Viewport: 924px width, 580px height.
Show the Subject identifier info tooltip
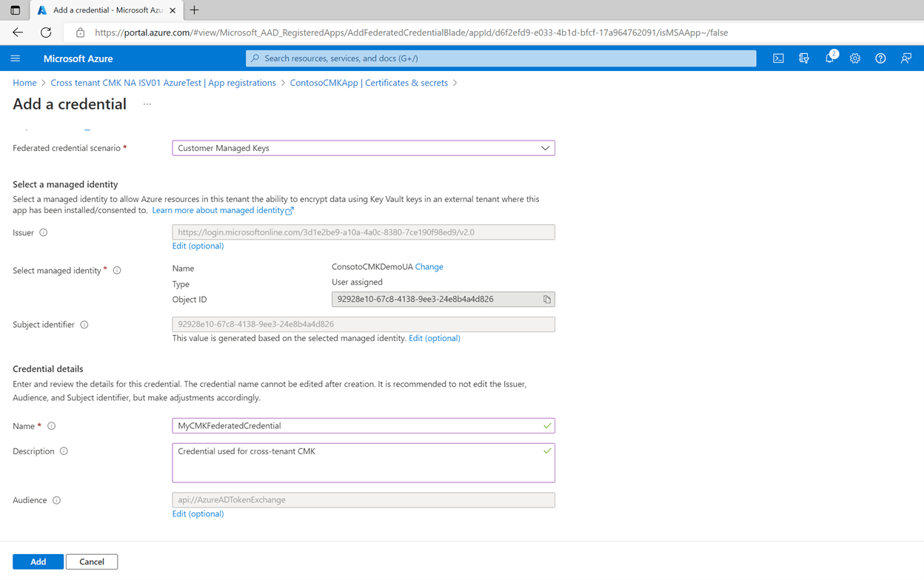click(x=83, y=324)
